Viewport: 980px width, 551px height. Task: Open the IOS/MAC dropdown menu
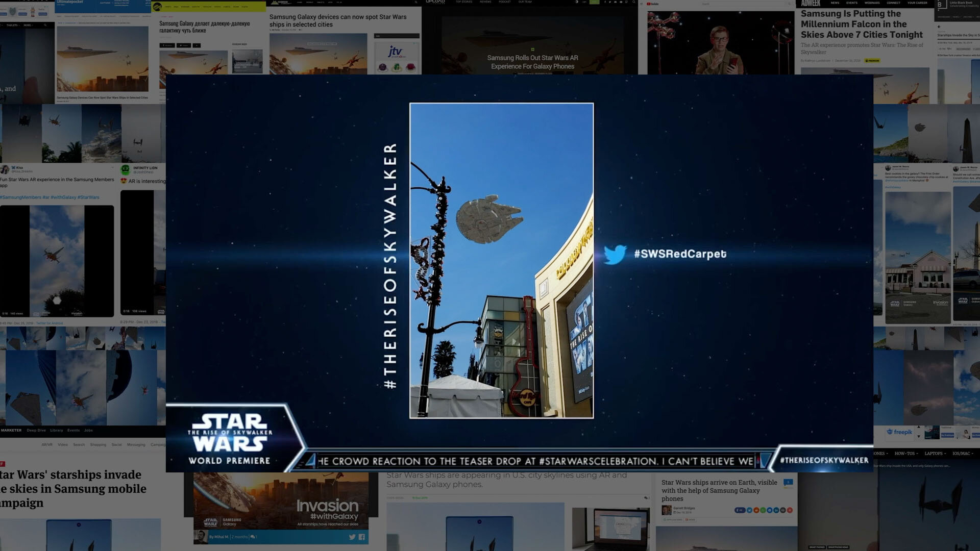963,454
